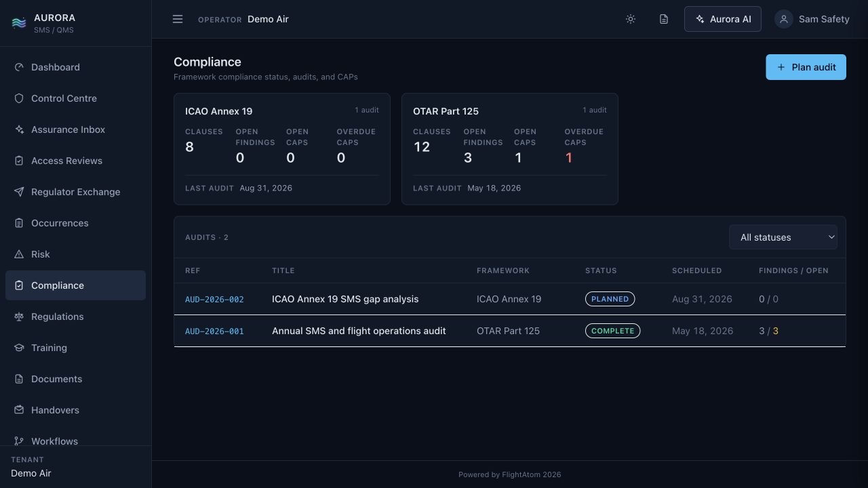Select Regulations in the sidebar
This screenshot has width=868, height=488.
pyautogui.click(x=75, y=317)
